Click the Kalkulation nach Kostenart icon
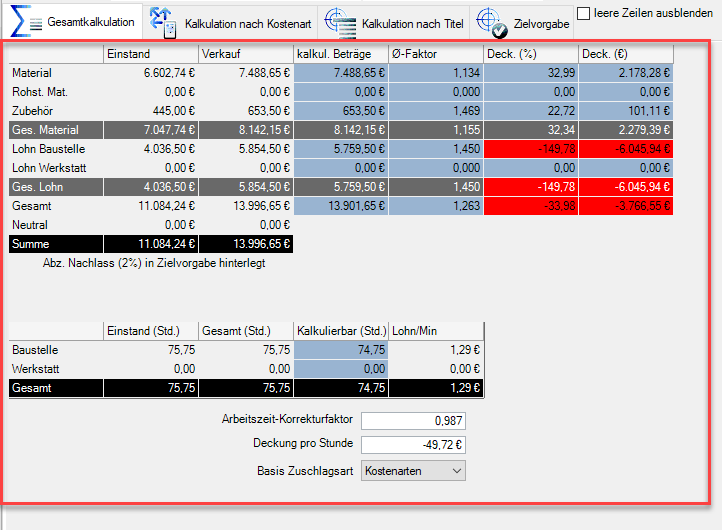The width and height of the screenshot is (722, 530). coord(163,20)
